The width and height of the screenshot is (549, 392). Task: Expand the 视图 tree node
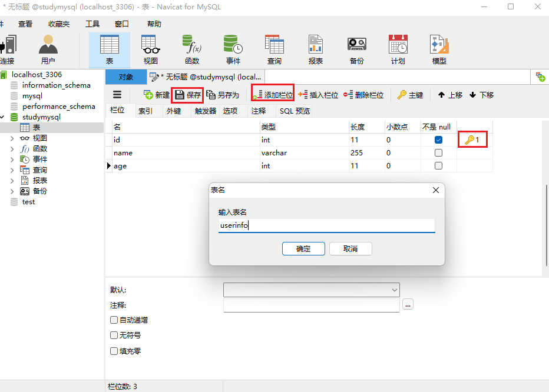click(12, 138)
